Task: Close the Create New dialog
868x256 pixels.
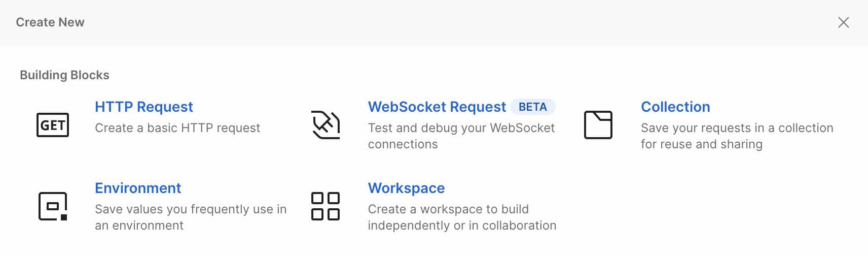Action: (x=843, y=22)
